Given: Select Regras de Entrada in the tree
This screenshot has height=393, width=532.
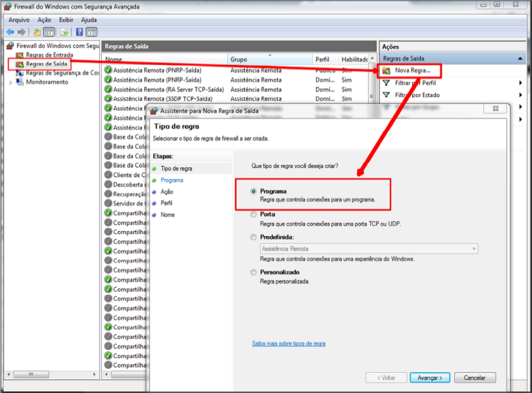Looking at the screenshot, I should click(x=49, y=54).
